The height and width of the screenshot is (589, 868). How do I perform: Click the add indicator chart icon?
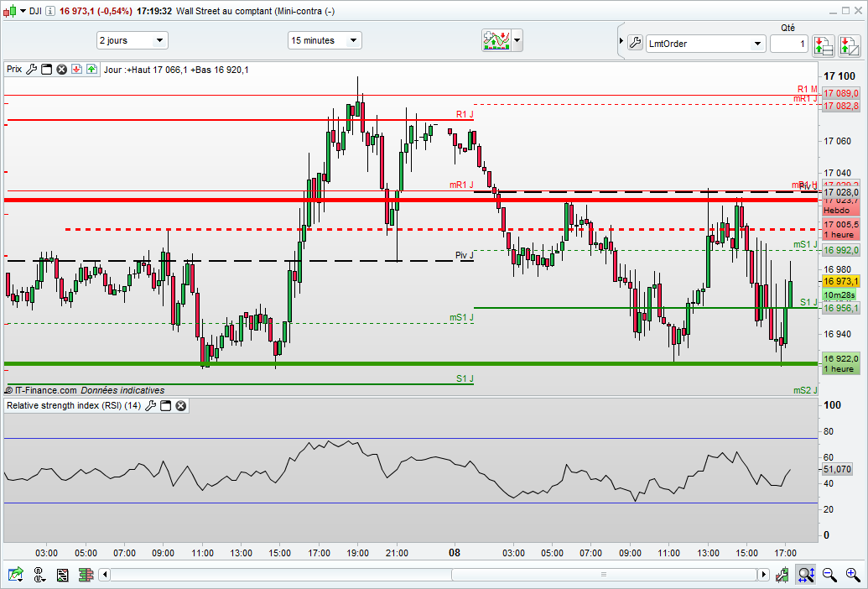[496, 40]
